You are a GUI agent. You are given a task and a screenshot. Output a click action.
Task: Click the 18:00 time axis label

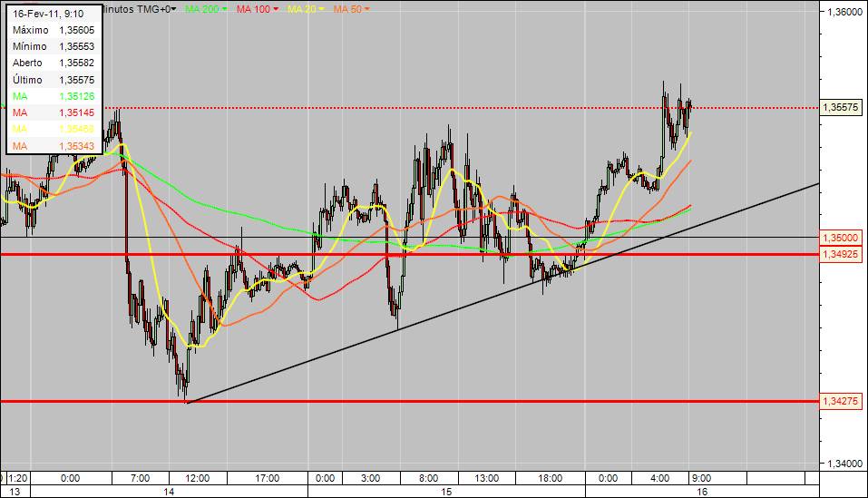click(x=550, y=478)
